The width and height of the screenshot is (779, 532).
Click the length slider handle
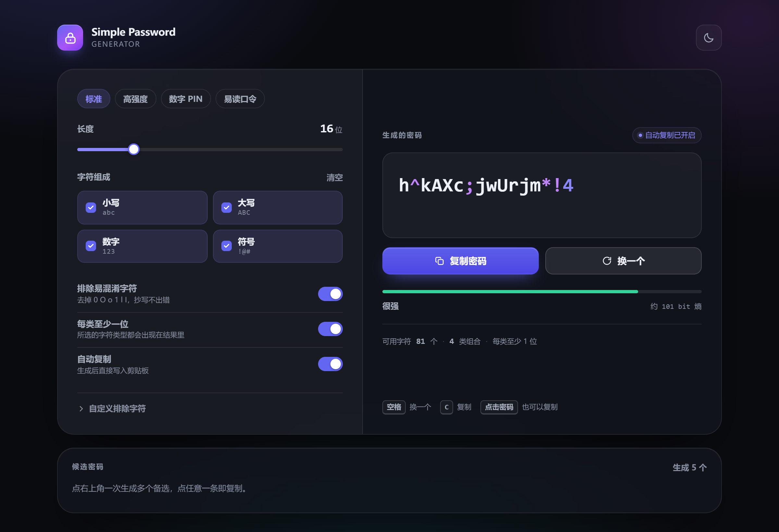pos(134,149)
